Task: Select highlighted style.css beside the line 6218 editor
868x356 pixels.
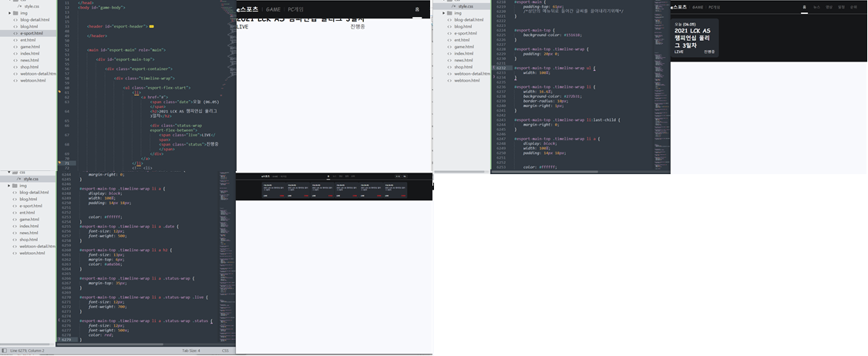Action: click(x=462, y=6)
